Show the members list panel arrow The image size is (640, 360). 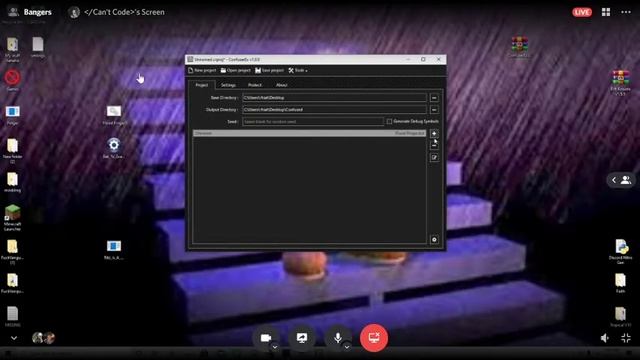click(621, 180)
